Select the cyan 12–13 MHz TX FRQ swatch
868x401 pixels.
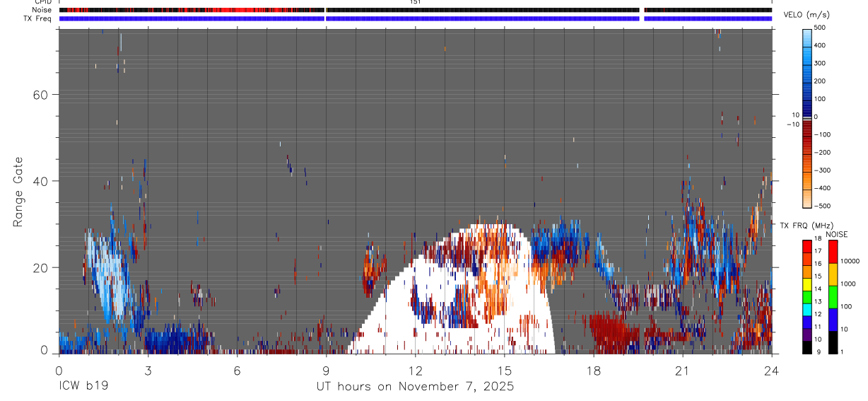[x=807, y=309]
